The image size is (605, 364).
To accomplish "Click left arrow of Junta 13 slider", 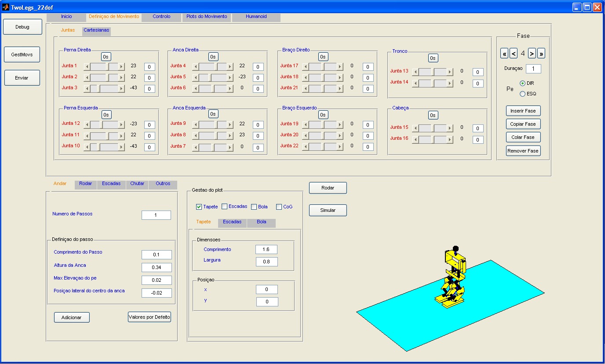I will tap(415, 72).
